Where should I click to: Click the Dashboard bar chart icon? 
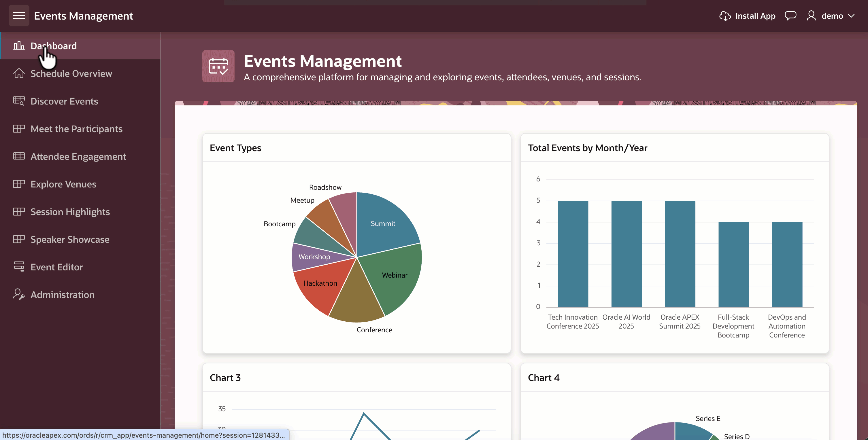(19, 46)
